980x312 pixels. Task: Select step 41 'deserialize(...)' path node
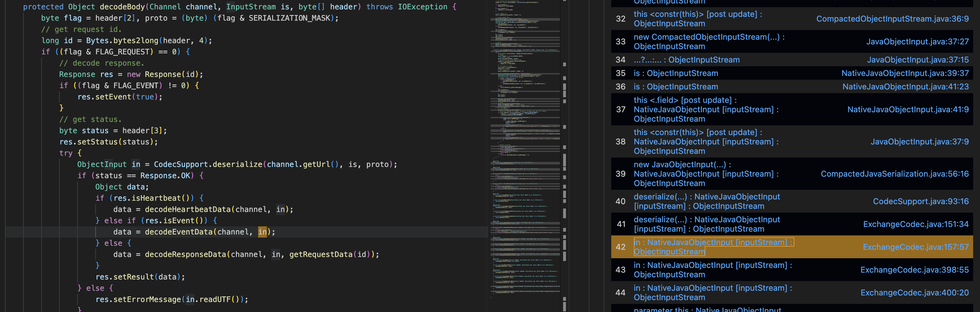(x=707, y=224)
